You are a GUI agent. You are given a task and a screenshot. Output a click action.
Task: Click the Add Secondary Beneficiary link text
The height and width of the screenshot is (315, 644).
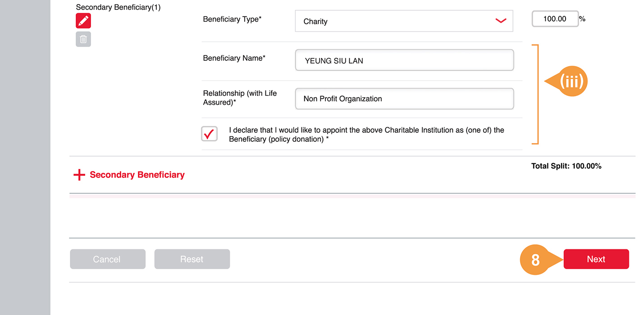137,175
